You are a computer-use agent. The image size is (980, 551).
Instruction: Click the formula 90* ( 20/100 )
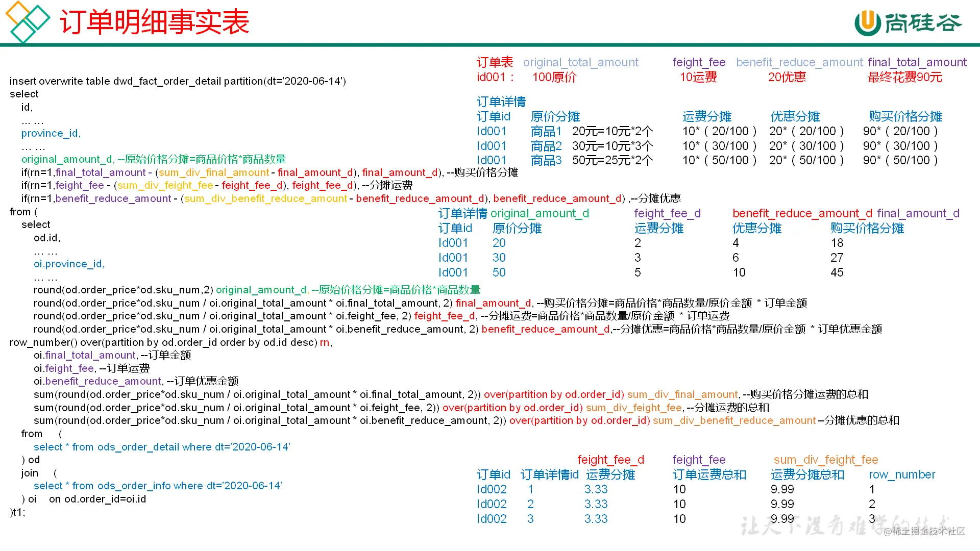901,131
